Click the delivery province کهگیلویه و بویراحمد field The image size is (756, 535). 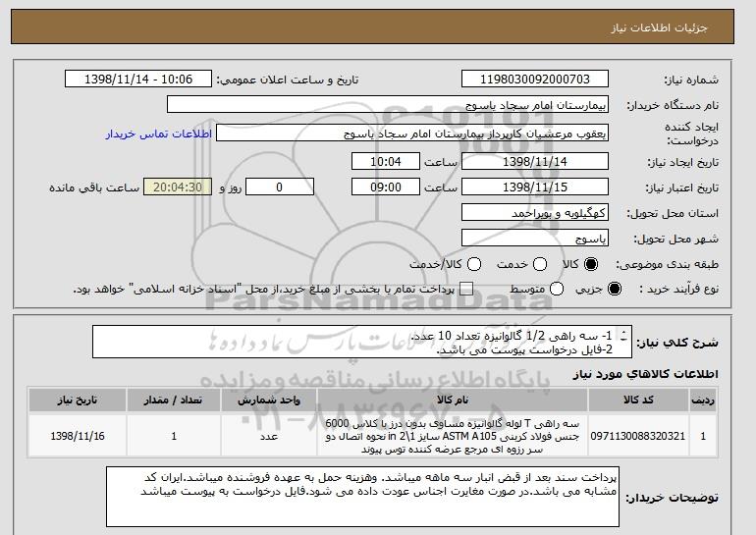[x=535, y=213]
